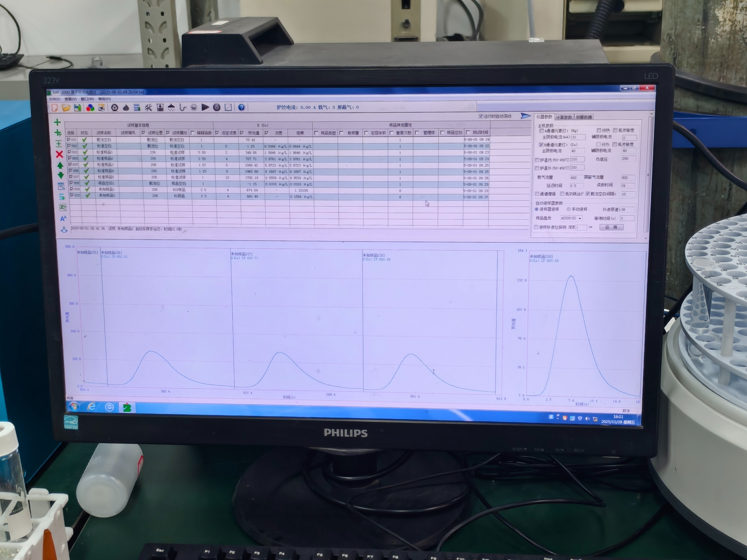Click the power/standby circle toolbar icon
747x560 pixels.
pos(217,107)
